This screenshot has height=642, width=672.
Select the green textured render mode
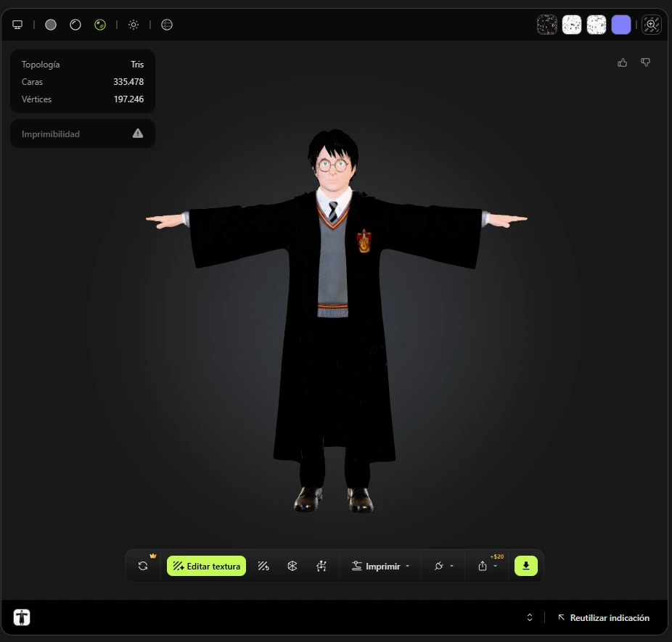pos(100,25)
